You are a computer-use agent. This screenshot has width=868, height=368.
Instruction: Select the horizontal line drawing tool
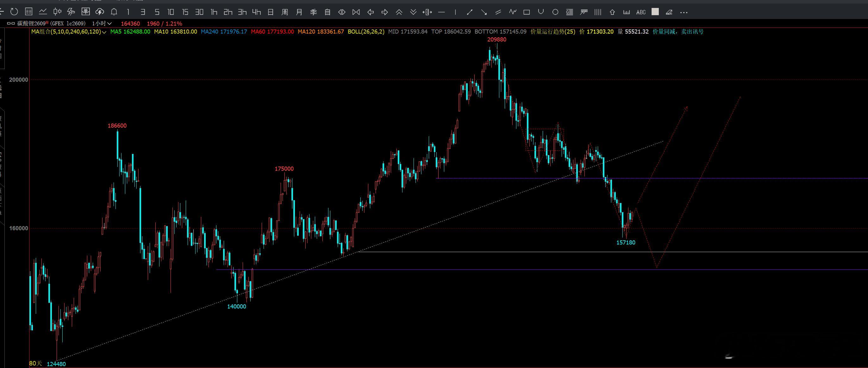click(x=441, y=12)
